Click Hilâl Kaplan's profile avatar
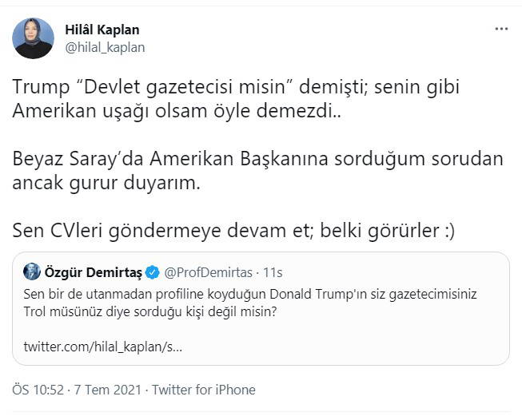 [x=34, y=38]
